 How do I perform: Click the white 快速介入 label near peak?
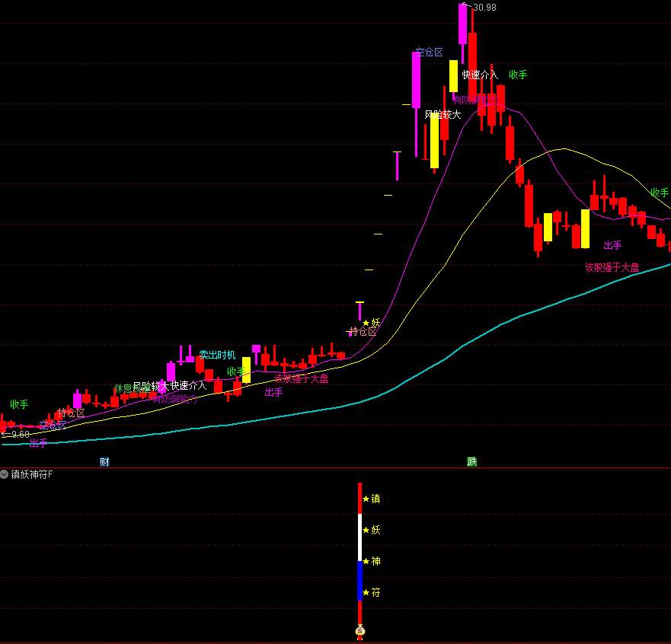coord(480,75)
